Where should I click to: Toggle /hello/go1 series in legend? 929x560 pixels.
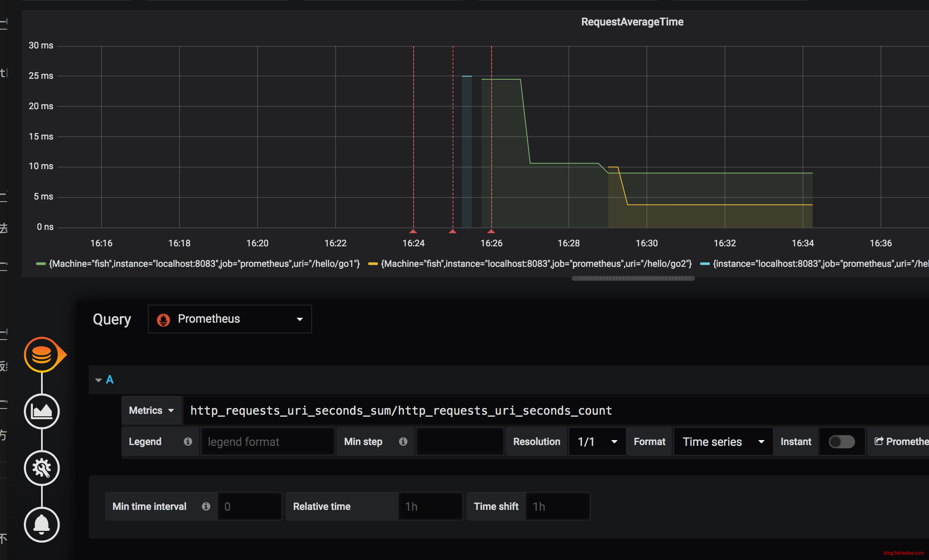click(204, 264)
